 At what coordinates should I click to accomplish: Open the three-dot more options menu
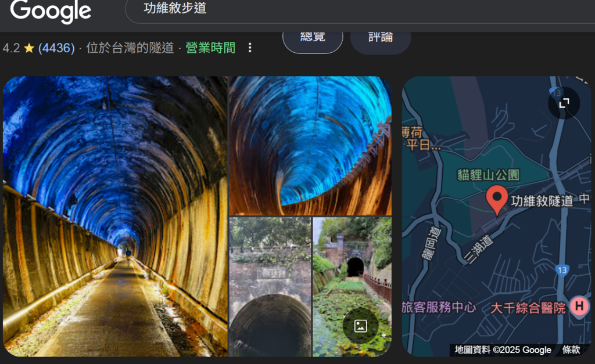click(250, 48)
